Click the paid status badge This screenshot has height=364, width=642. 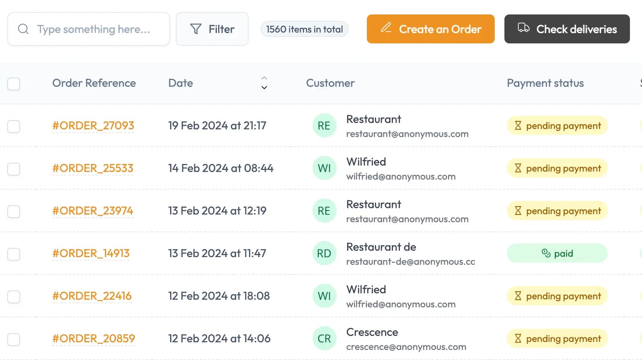(x=557, y=254)
